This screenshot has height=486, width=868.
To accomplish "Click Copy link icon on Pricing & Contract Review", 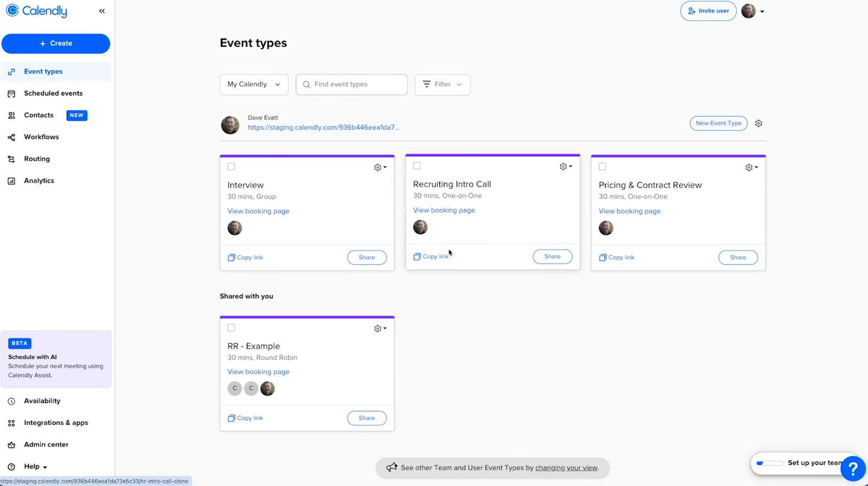I will click(x=602, y=258).
